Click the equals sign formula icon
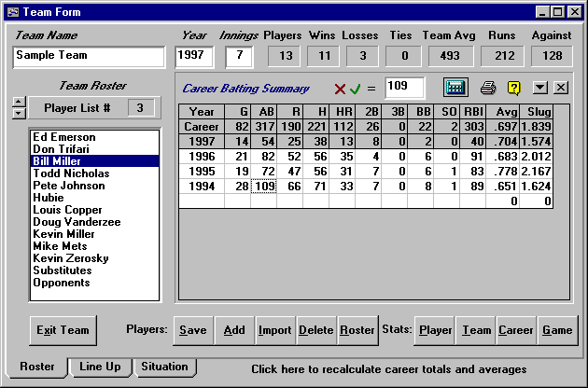 [x=371, y=90]
